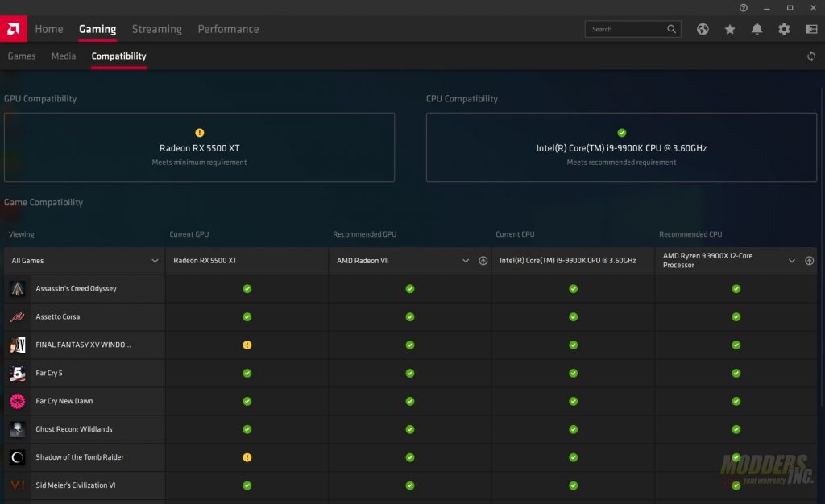
Task: Click the AMD logo icon
Action: click(14, 28)
